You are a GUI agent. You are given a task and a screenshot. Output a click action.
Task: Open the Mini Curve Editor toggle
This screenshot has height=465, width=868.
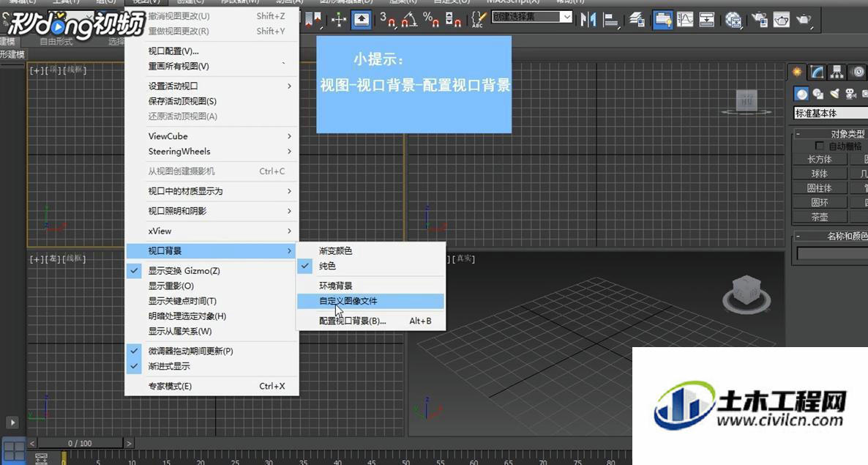41,458
